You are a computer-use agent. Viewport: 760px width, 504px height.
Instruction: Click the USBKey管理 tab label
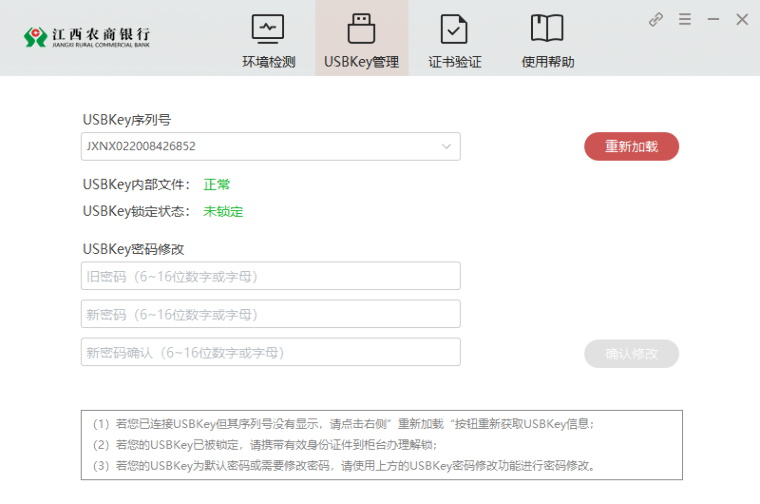point(361,62)
